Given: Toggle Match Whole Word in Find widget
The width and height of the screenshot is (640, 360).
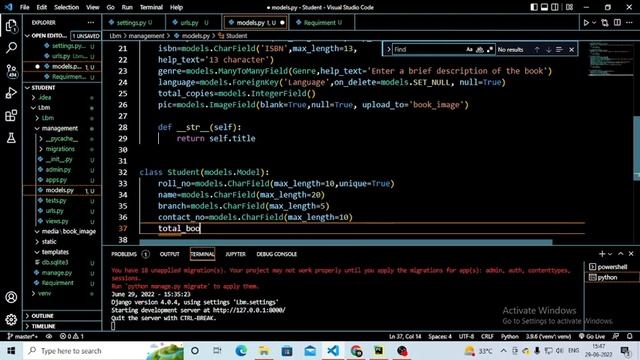Looking at the screenshot, I should tap(480, 49).
